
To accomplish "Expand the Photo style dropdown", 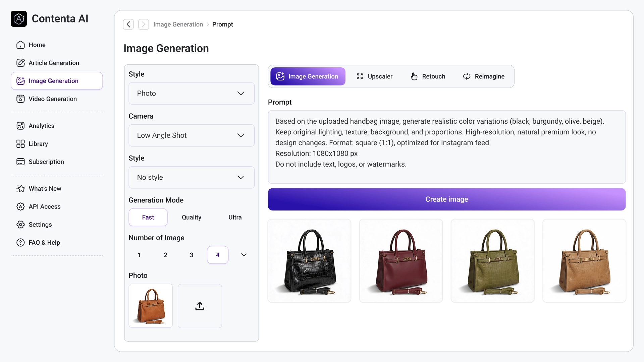I will (x=192, y=94).
